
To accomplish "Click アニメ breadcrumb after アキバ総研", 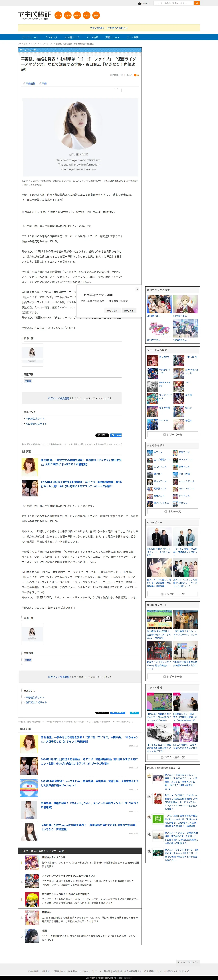I will click(34, 44).
